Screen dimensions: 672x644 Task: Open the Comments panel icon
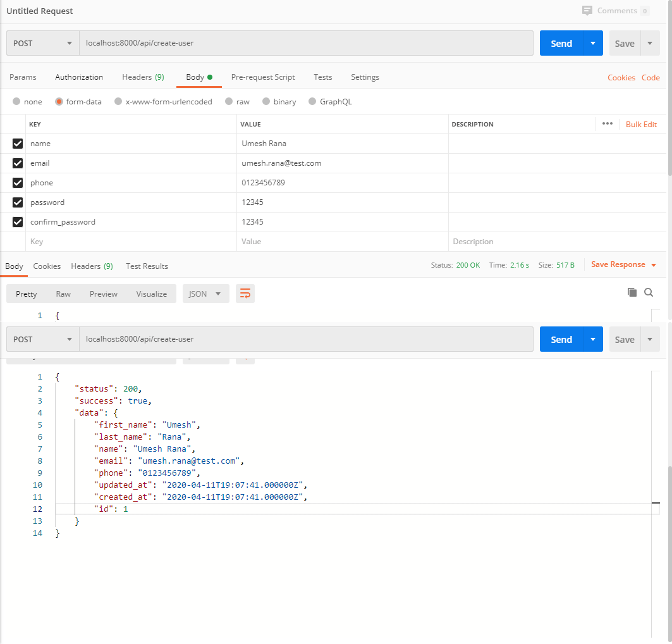point(587,11)
